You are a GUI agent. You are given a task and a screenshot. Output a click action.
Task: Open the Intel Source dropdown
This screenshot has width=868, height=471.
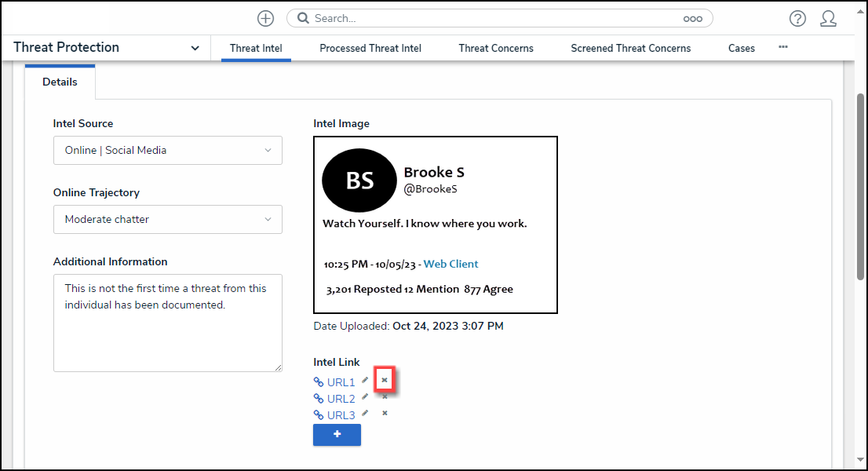pyautogui.click(x=168, y=150)
